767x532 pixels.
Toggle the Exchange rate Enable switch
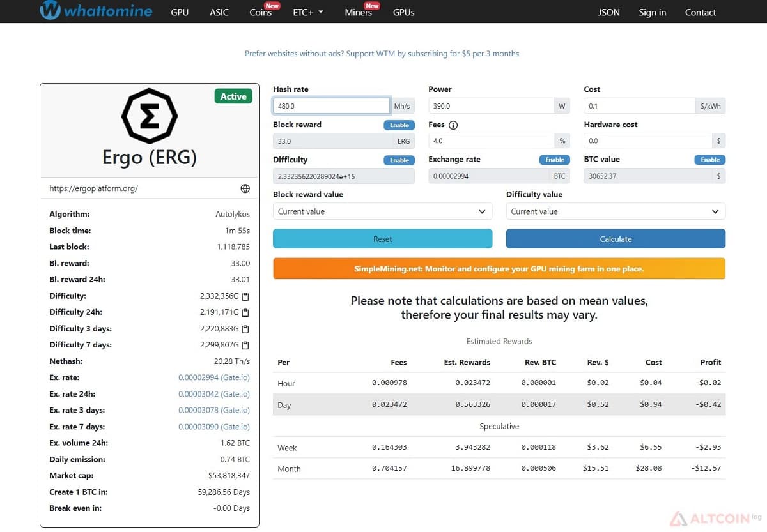(555, 160)
